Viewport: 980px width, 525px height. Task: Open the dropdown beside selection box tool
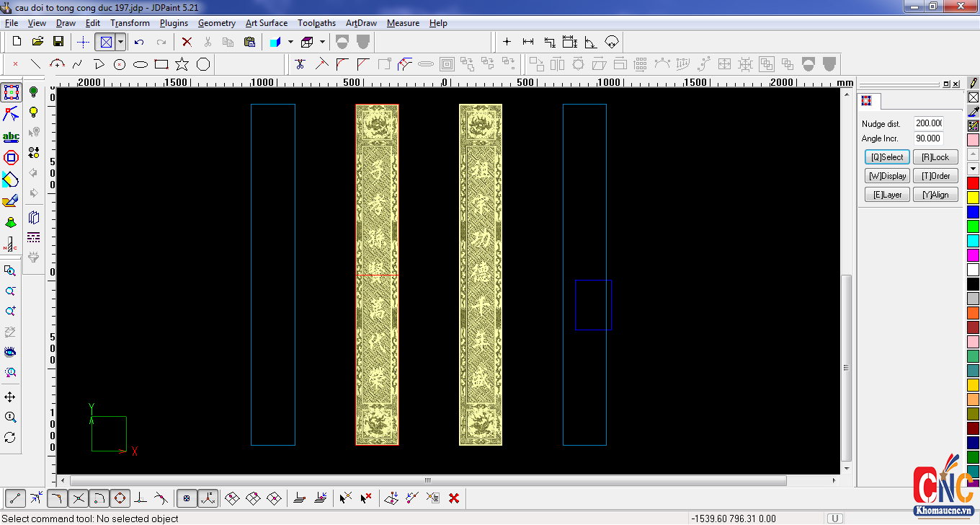click(120, 42)
